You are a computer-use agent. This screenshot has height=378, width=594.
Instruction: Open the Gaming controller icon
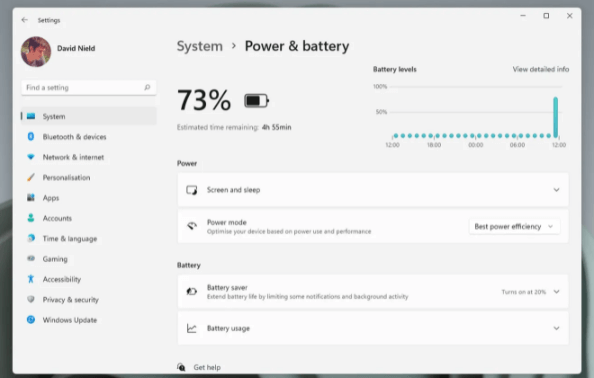31,258
